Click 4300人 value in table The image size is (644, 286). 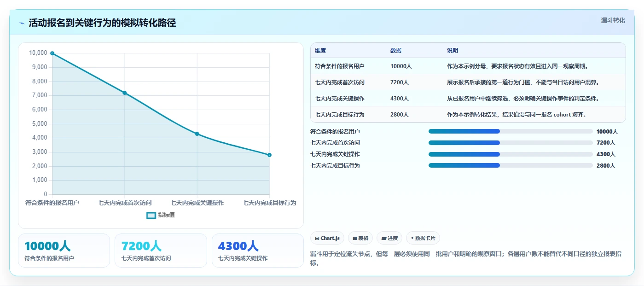pos(400,99)
